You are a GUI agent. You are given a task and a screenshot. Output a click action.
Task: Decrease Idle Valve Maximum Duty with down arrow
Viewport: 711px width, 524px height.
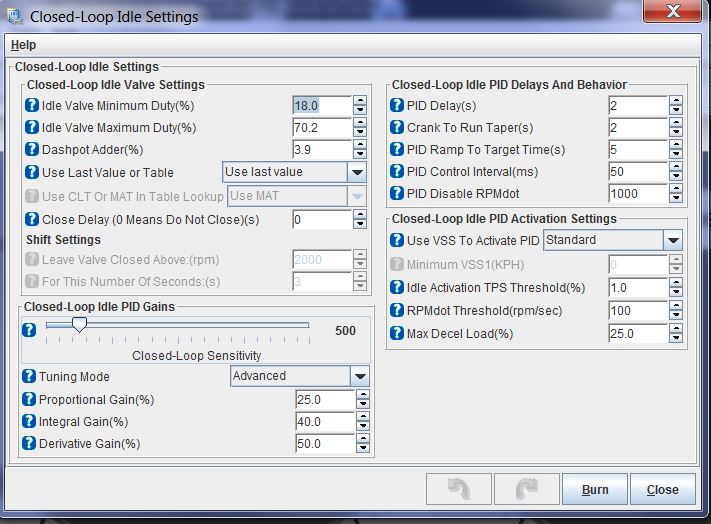click(x=360, y=132)
